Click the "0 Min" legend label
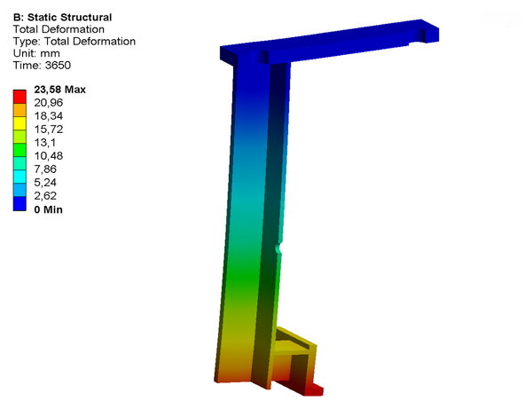Viewport: 532px width, 401px height. (49, 209)
